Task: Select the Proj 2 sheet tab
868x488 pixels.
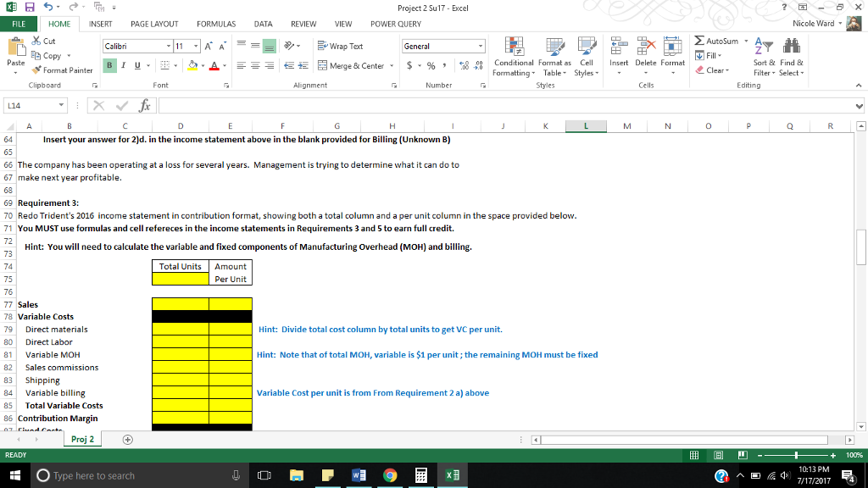Action: click(x=81, y=439)
